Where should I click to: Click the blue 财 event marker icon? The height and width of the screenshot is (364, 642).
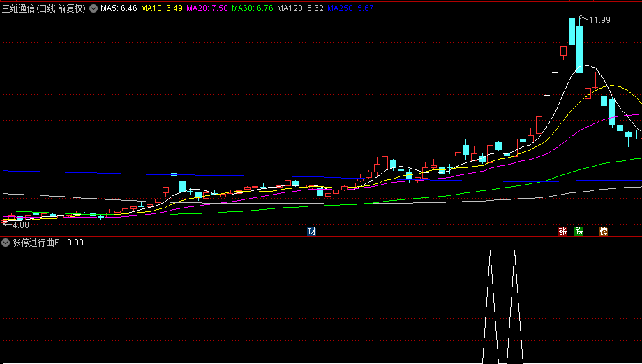(x=311, y=232)
